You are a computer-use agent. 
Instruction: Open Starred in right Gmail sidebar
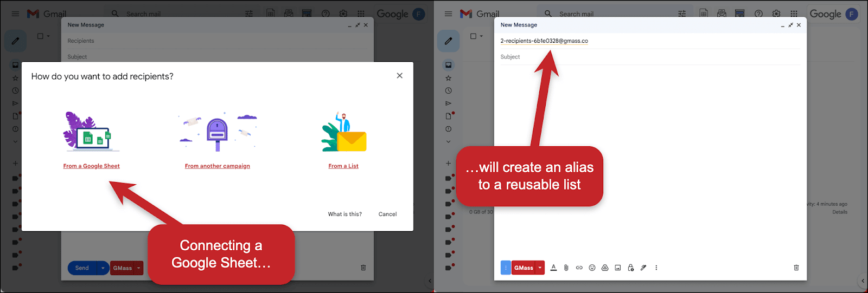(448, 78)
